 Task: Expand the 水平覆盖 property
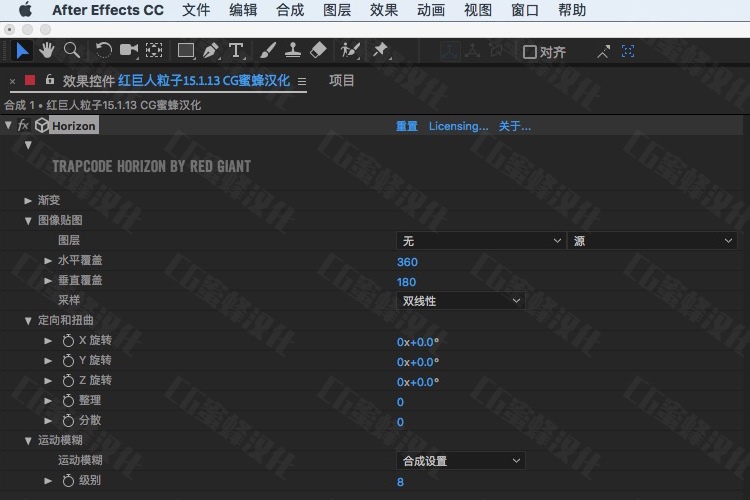click(x=48, y=261)
